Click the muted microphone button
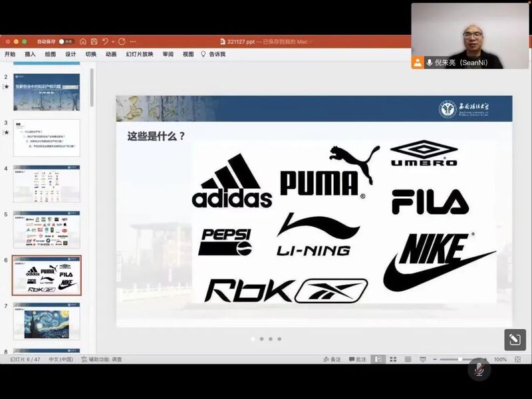Viewport: 532px width, 399px height. [x=479, y=370]
